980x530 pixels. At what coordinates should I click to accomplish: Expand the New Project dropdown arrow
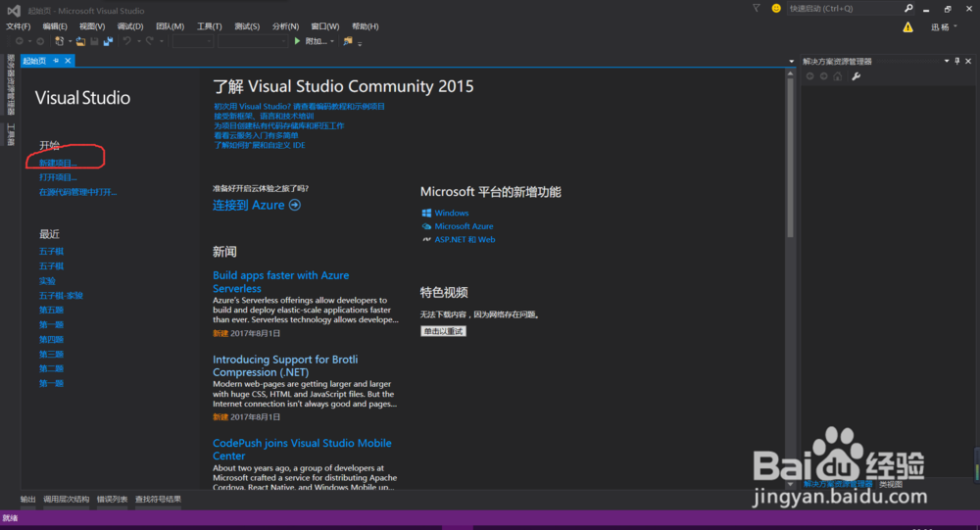point(70,42)
